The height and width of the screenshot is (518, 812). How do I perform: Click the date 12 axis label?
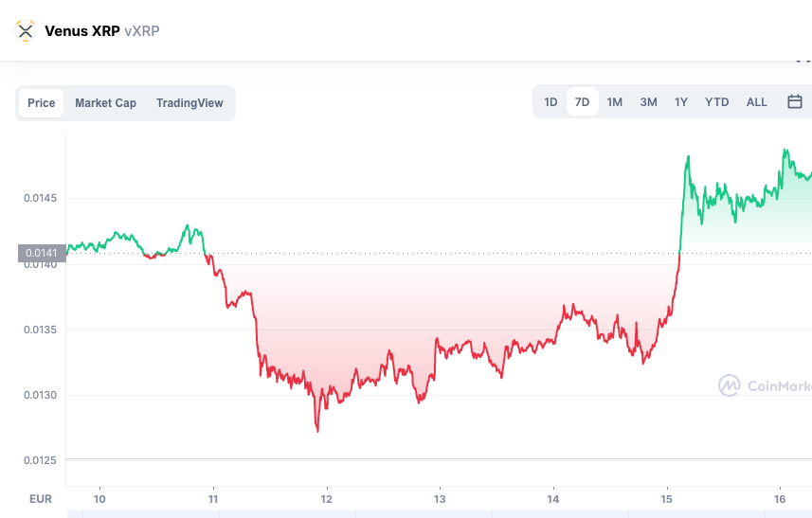coord(326,498)
